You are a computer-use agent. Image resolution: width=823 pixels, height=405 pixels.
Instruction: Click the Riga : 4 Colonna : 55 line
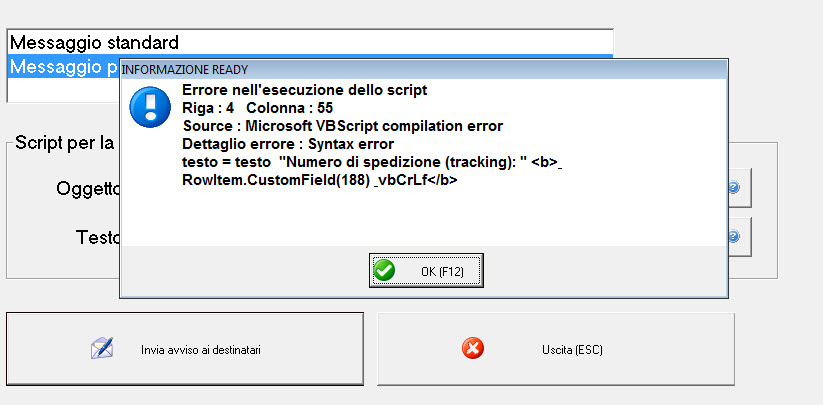(x=257, y=108)
